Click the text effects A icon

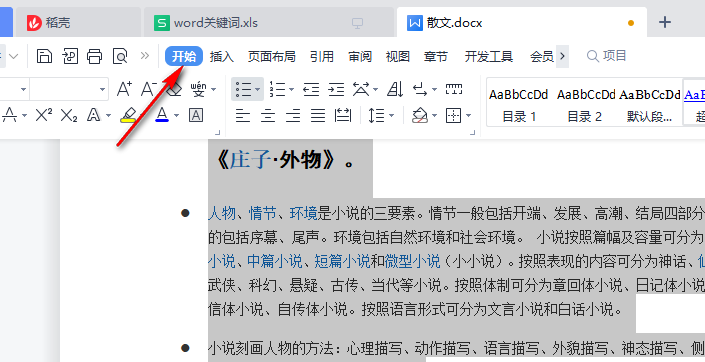tap(94, 116)
